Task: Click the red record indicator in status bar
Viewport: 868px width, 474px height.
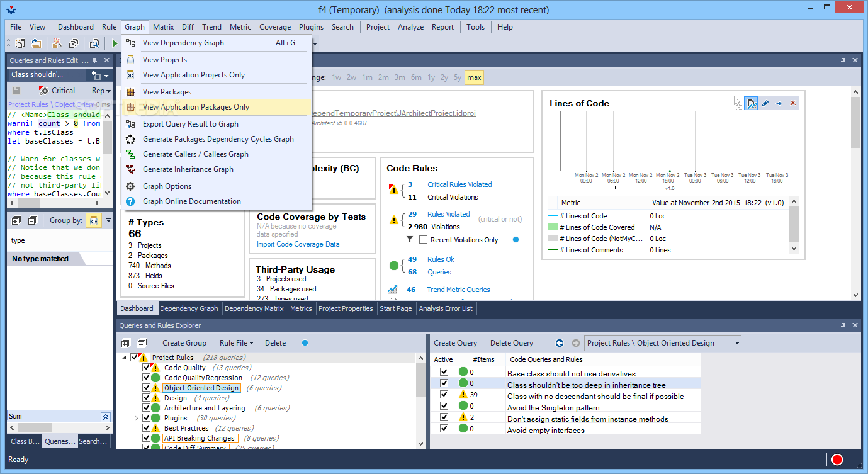Action: (x=837, y=460)
